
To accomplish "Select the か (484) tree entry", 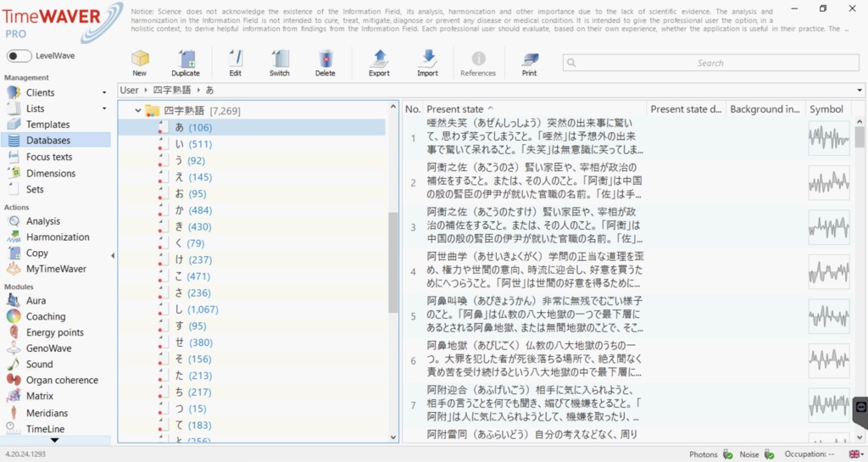I will coord(252,210).
